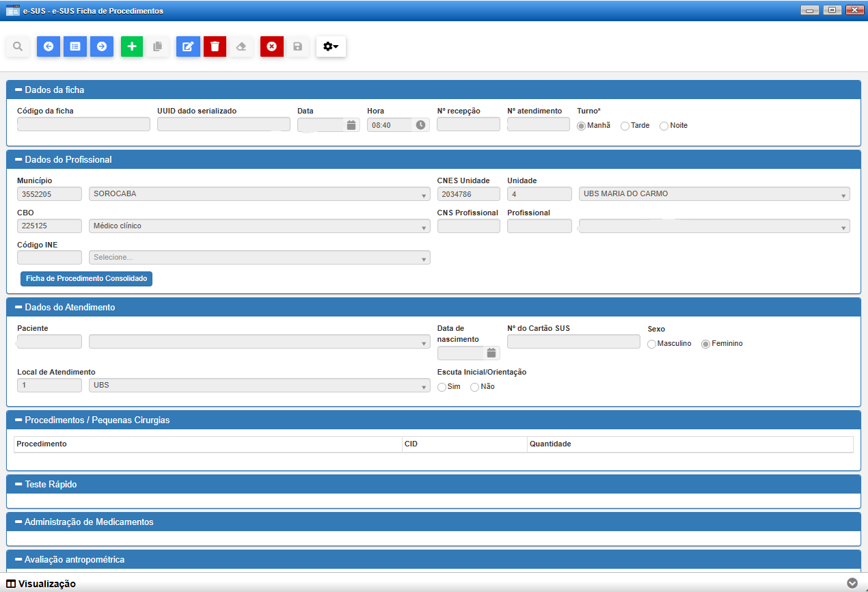This screenshot has height=592, width=868.
Task: Click the blue edit pencil icon
Action: pyautogui.click(x=188, y=46)
